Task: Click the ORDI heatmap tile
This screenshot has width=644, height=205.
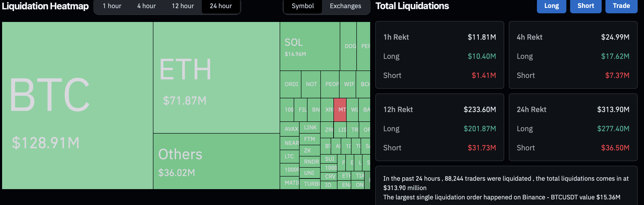Action: 290,84
